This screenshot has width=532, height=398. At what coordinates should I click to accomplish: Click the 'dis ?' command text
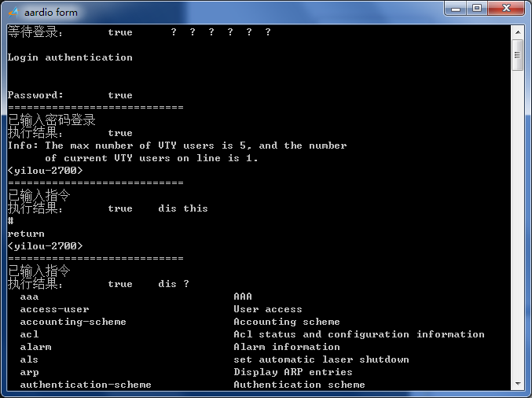tap(174, 284)
